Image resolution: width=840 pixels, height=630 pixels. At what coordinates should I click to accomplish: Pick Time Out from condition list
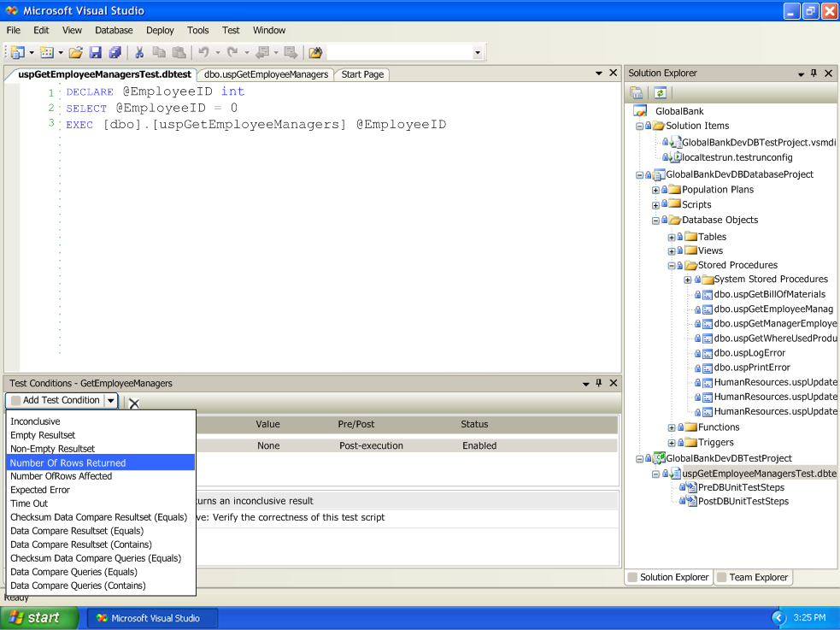point(101,503)
